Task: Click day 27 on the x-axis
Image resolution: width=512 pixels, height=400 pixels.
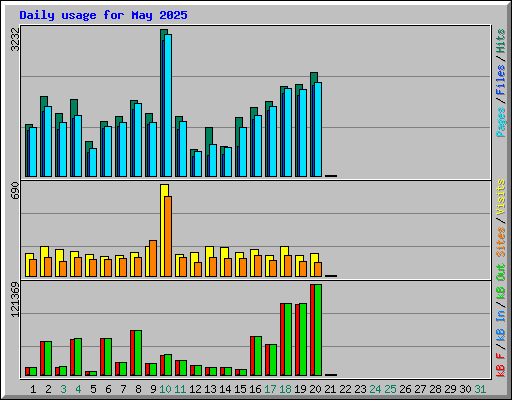Action: click(420, 389)
